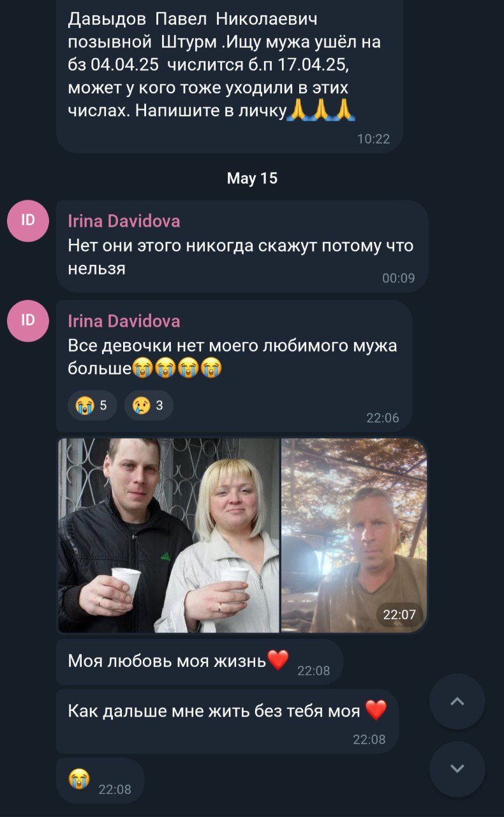
Task: Tap the red heart emoji after 'жизнь'
Action: click(x=278, y=660)
